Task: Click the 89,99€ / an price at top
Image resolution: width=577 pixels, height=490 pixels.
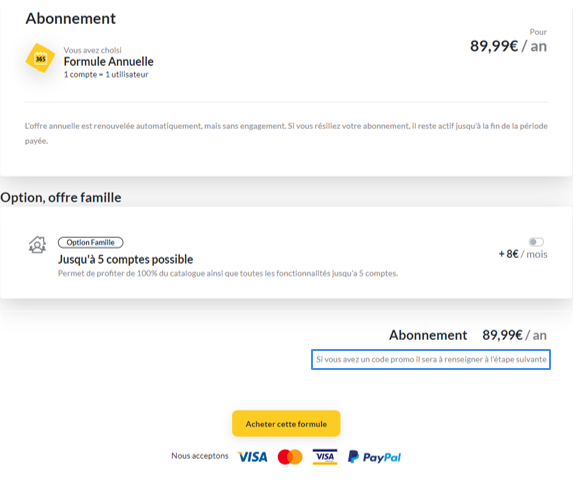Action: pyautogui.click(x=508, y=46)
